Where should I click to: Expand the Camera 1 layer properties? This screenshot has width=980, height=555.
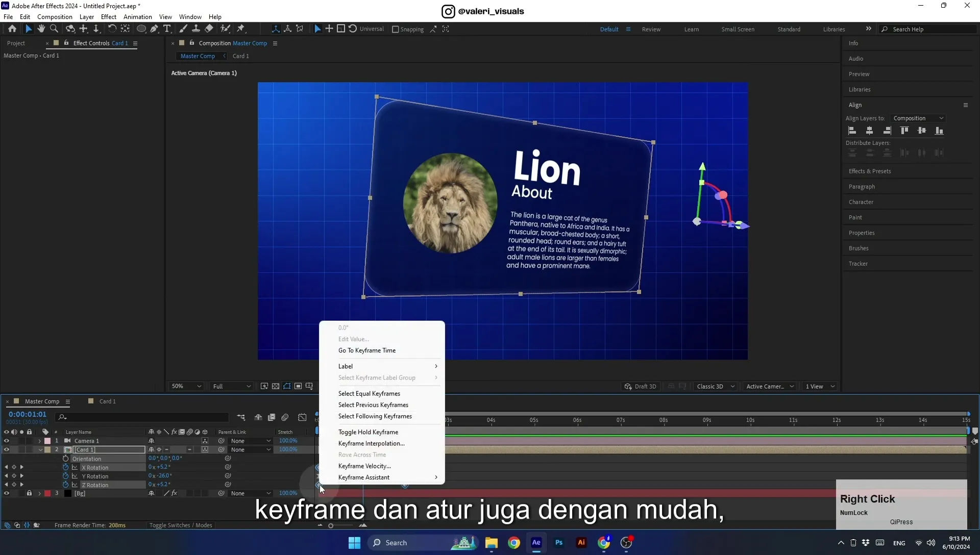pyautogui.click(x=40, y=441)
